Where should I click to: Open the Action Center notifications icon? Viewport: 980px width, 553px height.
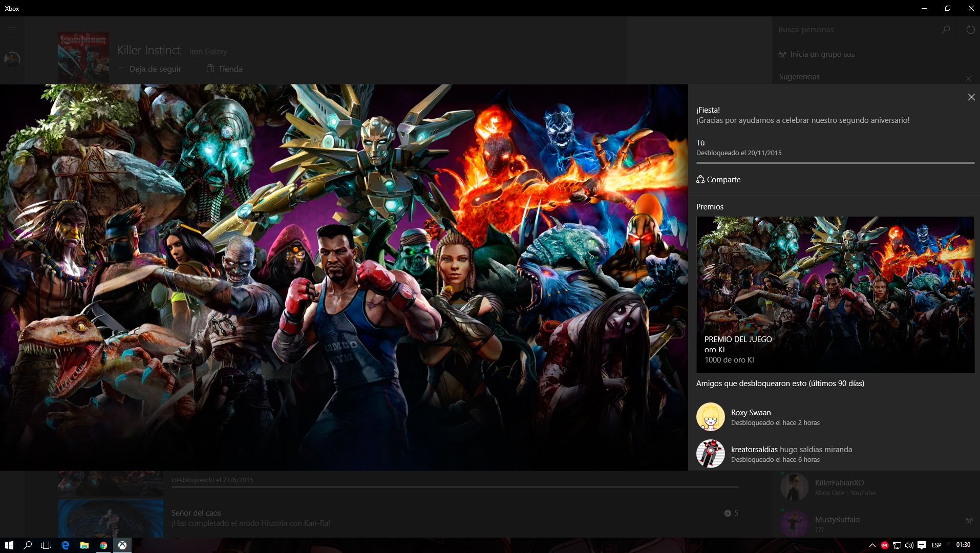point(922,545)
